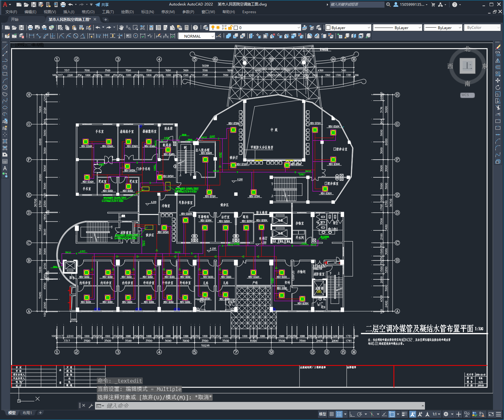Select the Radius dimension tool
This screenshot has width=504, height=420.
tap(62, 36)
